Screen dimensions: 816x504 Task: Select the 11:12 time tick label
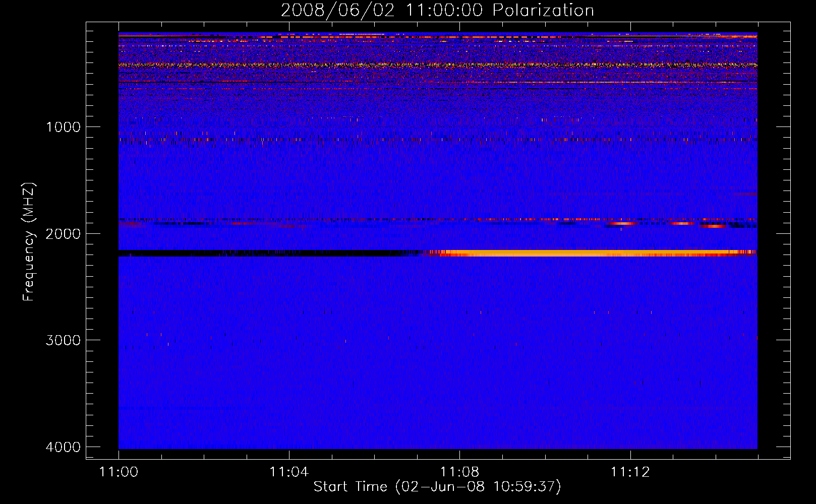pyautogui.click(x=630, y=472)
